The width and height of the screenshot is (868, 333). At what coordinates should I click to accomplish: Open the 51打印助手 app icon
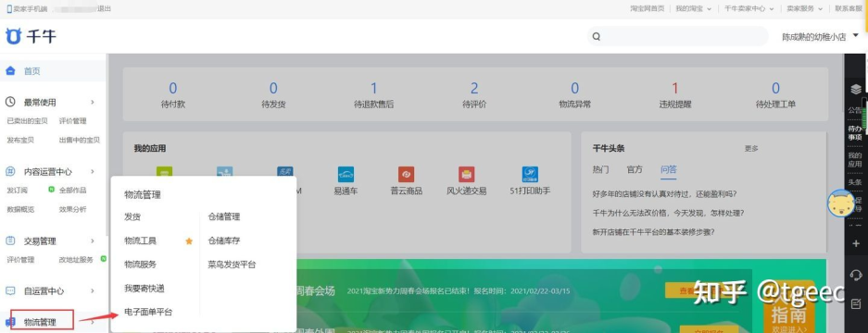530,174
